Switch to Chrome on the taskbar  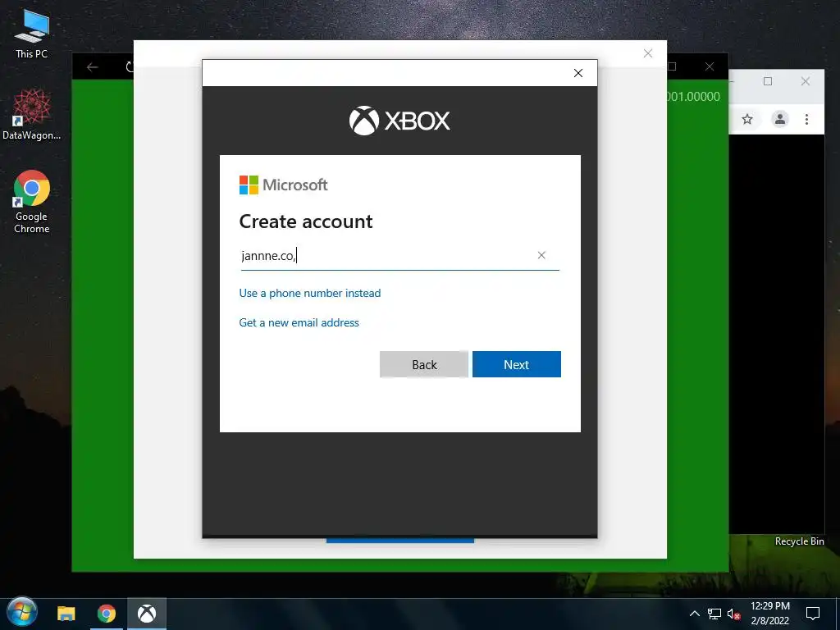pyautogui.click(x=107, y=614)
